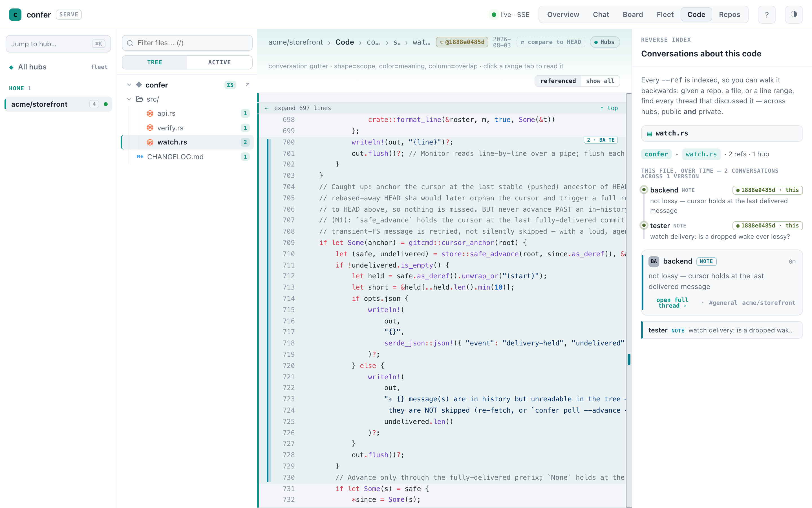Expand the collapsed tester note card
812x508 pixels.
pyautogui.click(x=722, y=330)
